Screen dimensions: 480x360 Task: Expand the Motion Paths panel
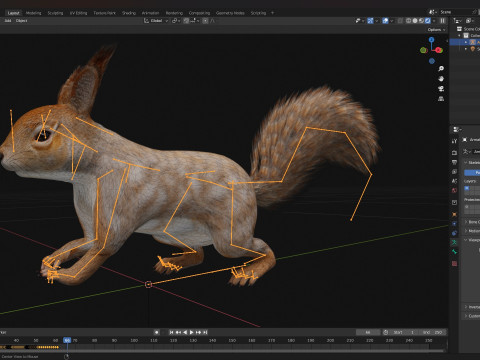pos(471,231)
